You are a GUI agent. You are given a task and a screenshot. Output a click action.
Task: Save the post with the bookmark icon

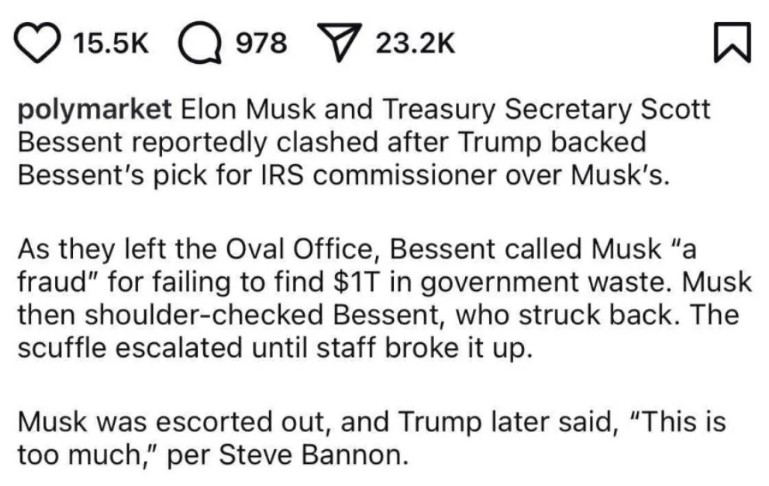(732, 43)
